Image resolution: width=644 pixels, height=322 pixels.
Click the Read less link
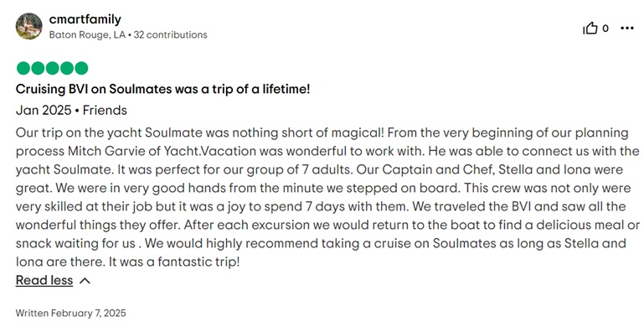click(x=44, y=280)
